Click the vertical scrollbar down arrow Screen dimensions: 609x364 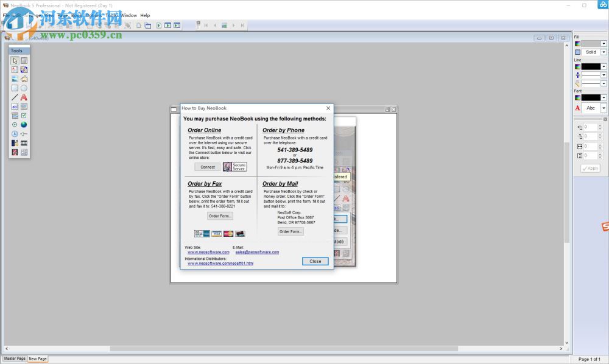click(566, 343)
